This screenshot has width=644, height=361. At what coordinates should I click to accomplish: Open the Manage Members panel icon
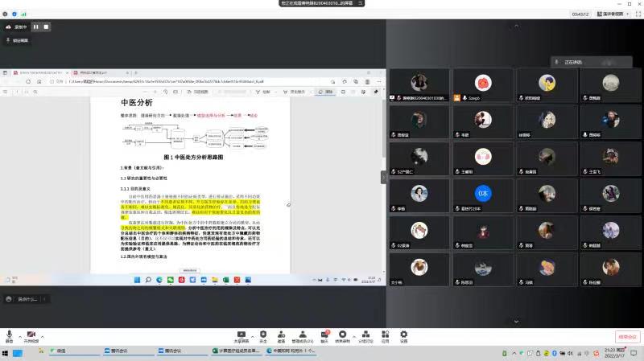pos(301,334)
